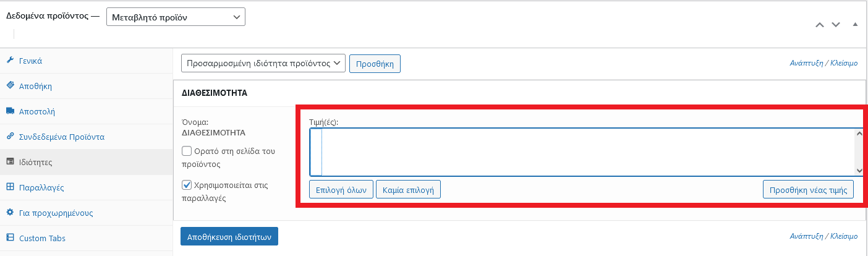Open the Μεταβλητό προϊόν product type dropdown

click(x=176, y=17)
